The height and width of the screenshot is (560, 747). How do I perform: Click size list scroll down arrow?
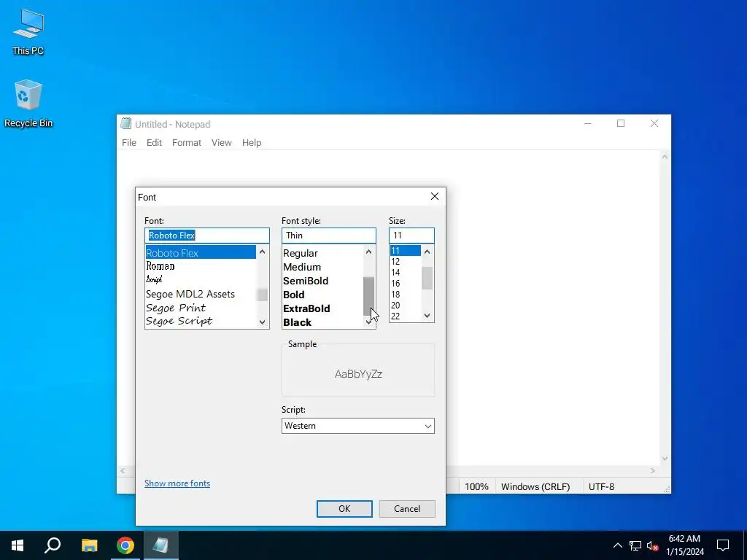click(427, 315)
